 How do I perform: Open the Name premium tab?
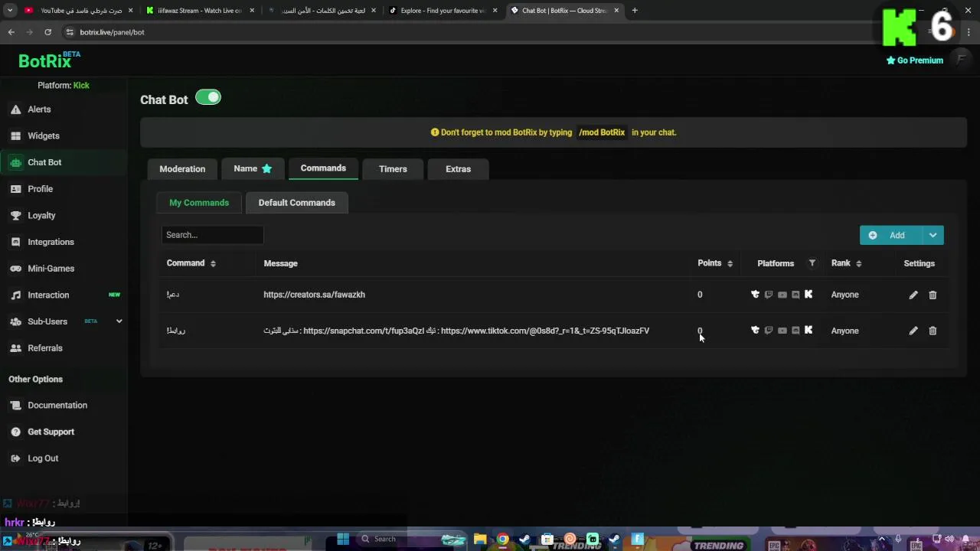click(x=253, y=168)
